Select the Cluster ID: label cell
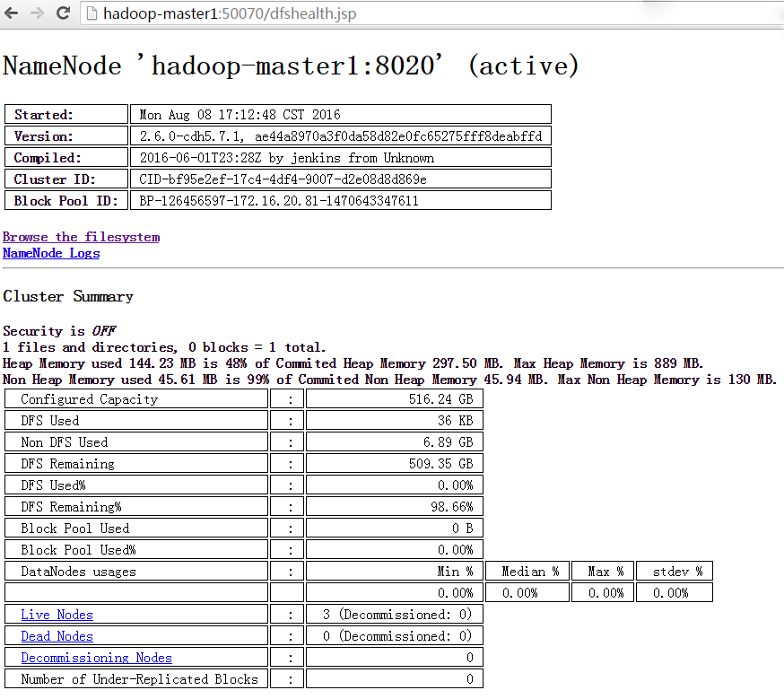Viewport: 784px width, 699px height. click(x=66, y=179)
